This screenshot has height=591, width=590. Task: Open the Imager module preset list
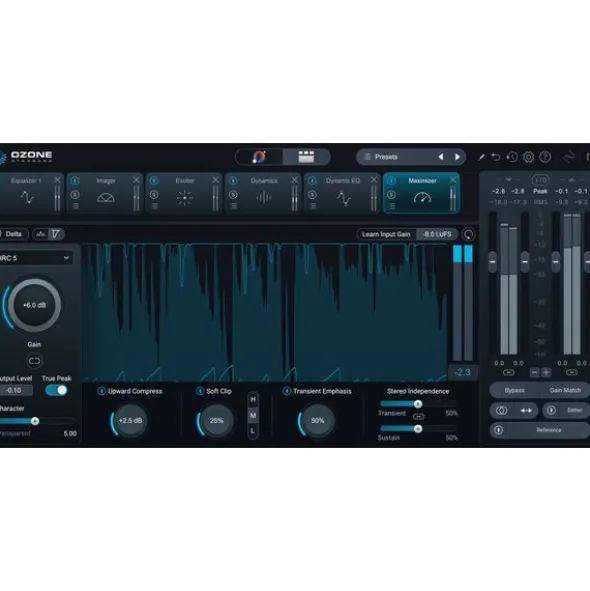76,206
